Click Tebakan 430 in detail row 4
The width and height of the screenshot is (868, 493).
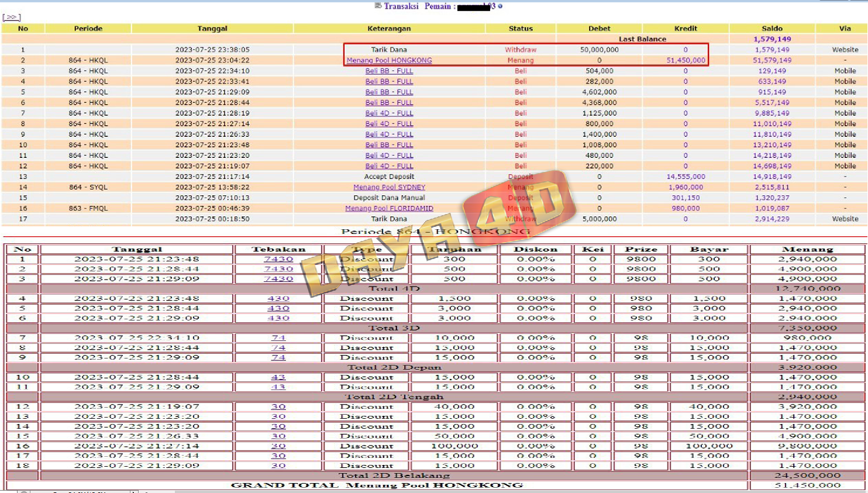click(x=278, y=298)
